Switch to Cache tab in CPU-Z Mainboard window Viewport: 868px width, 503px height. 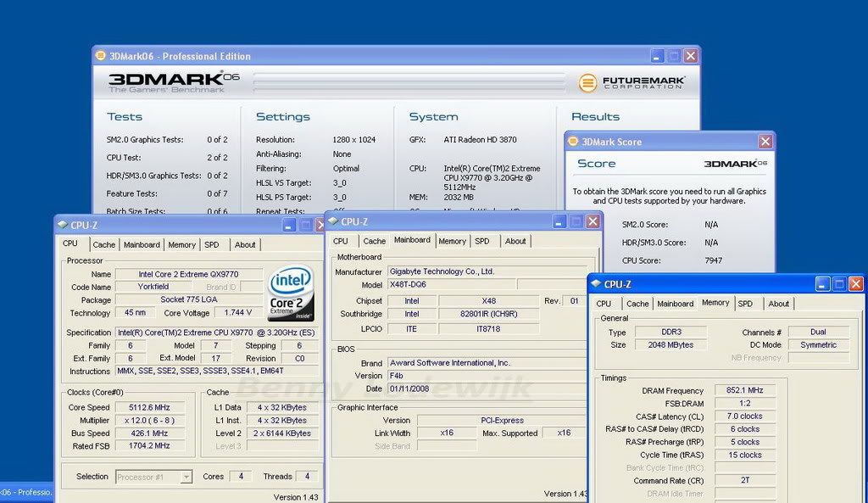[375, 241]
